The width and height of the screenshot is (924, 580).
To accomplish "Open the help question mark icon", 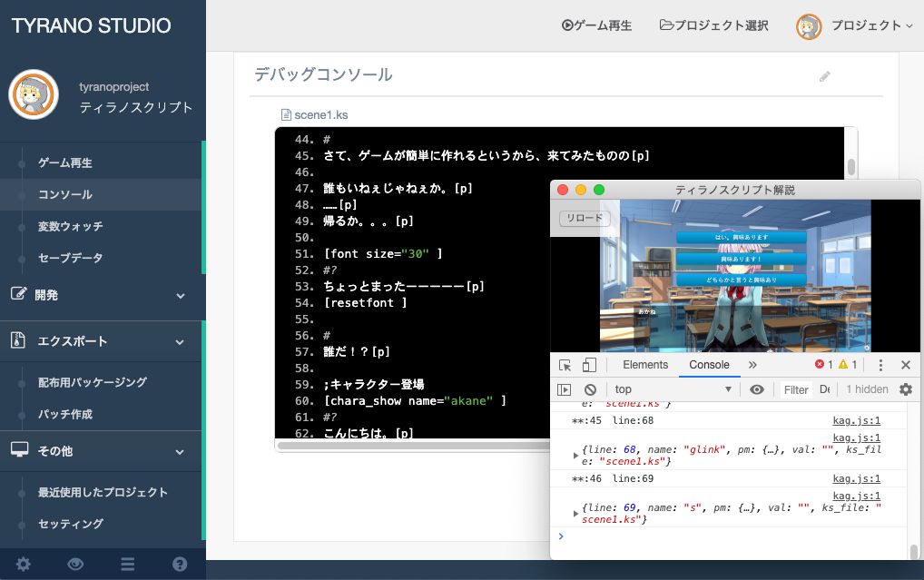I will pyautogui.click(x=180, y=564).
